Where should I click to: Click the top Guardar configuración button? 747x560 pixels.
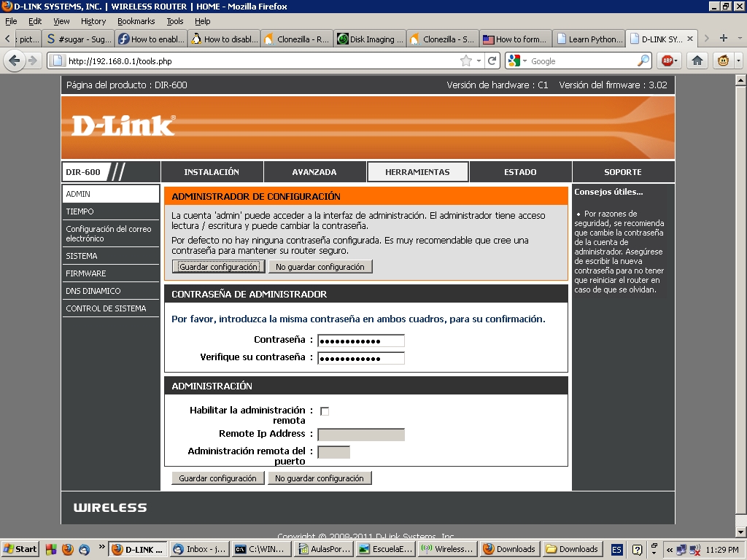pyautogui.click(x=218, y=267)
